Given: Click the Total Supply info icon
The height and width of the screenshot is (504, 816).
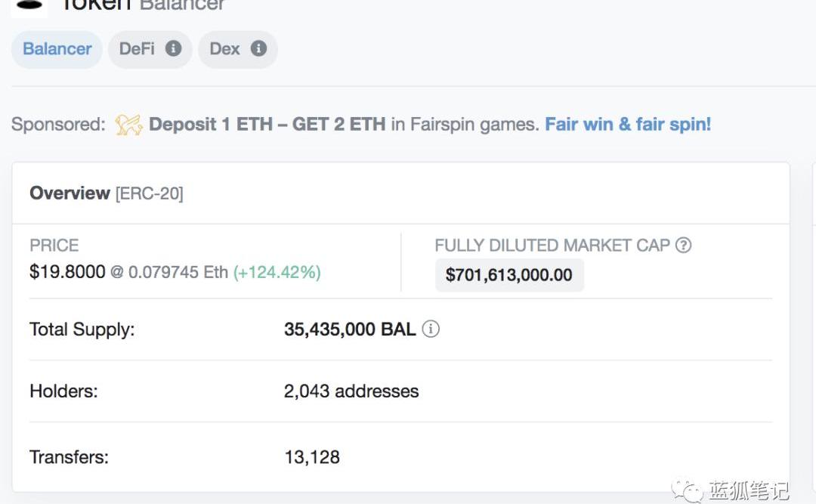Looking at the screenshot, I should click(431, 329).
